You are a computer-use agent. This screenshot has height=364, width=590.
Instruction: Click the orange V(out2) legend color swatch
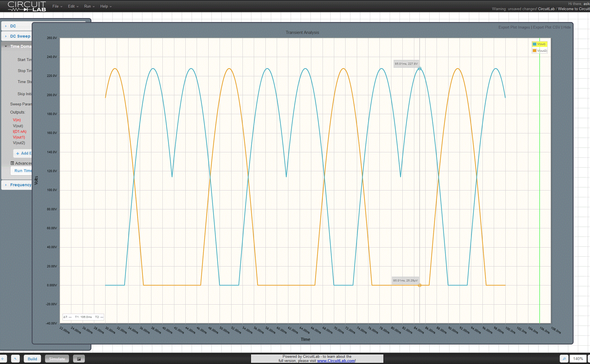(x=535, y=51)
